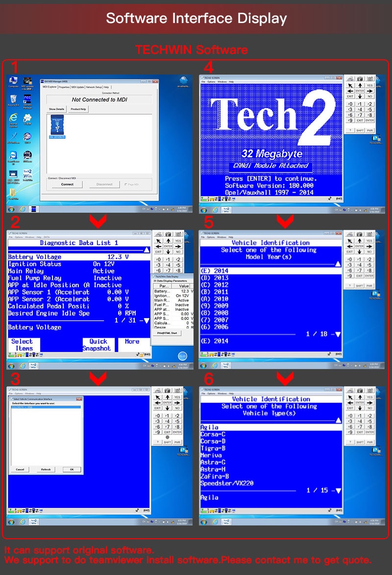Click the Quick Snapshot soft key

point(98,345)
